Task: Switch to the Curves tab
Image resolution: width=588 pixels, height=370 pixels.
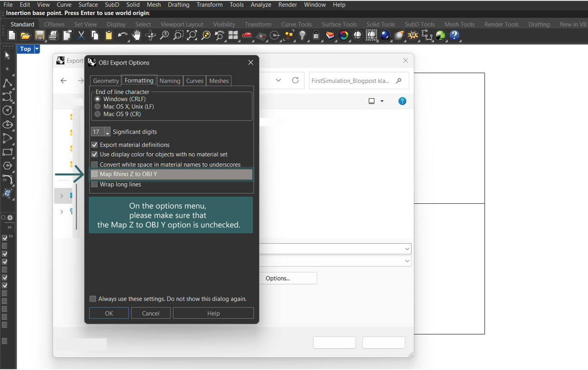Action: (195, 80)
